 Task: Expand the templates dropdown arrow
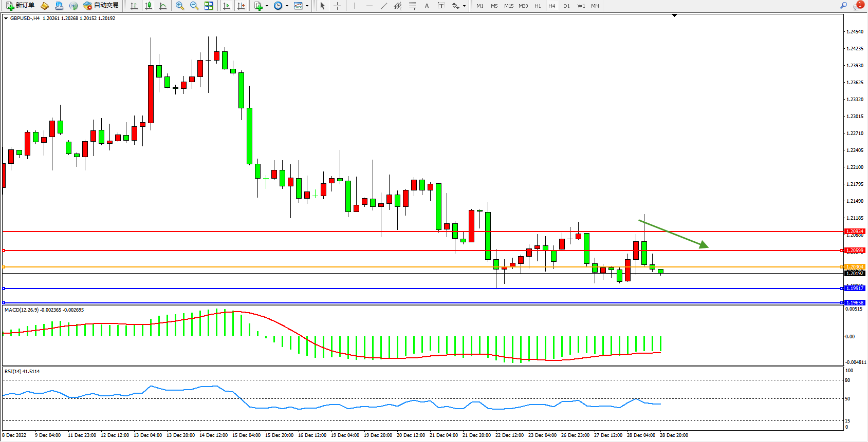(x=307, y=6)
